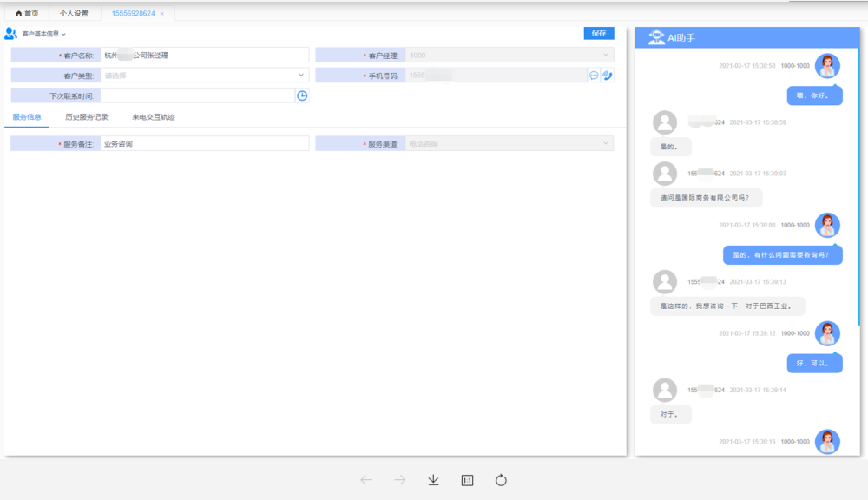The width and height of the screenshot is (868, 500).
Task: Click the phone call icon beside phone number
Action: tap(608, 76)
